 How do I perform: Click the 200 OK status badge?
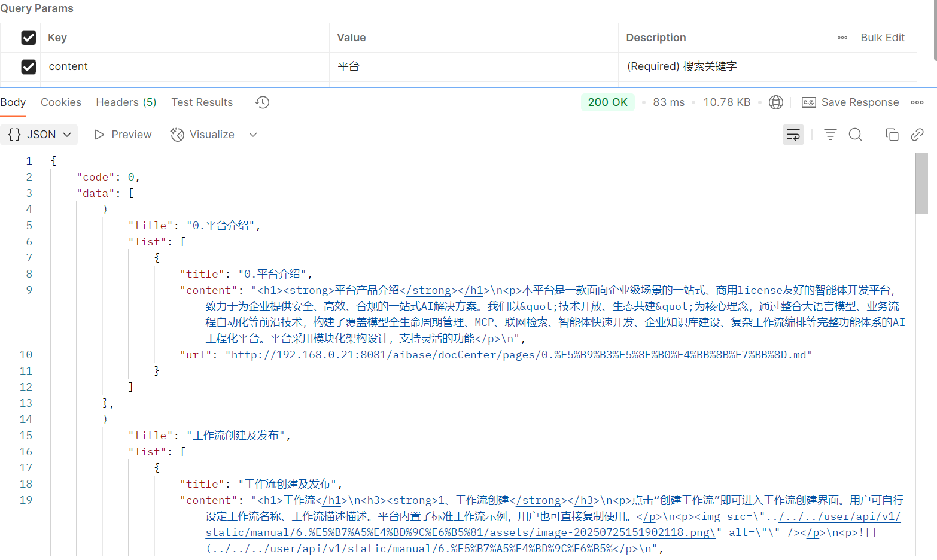(x=607, y=102)
